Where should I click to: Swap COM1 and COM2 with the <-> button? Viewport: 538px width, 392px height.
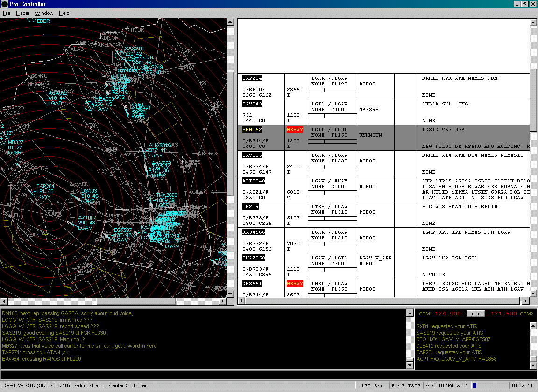475,314
